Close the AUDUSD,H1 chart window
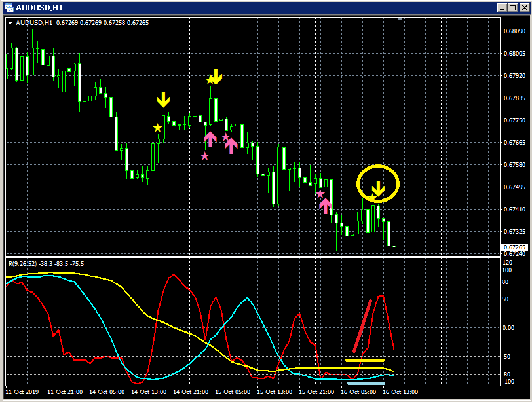This screenshot has width=532, height=402. coord(524,8)
